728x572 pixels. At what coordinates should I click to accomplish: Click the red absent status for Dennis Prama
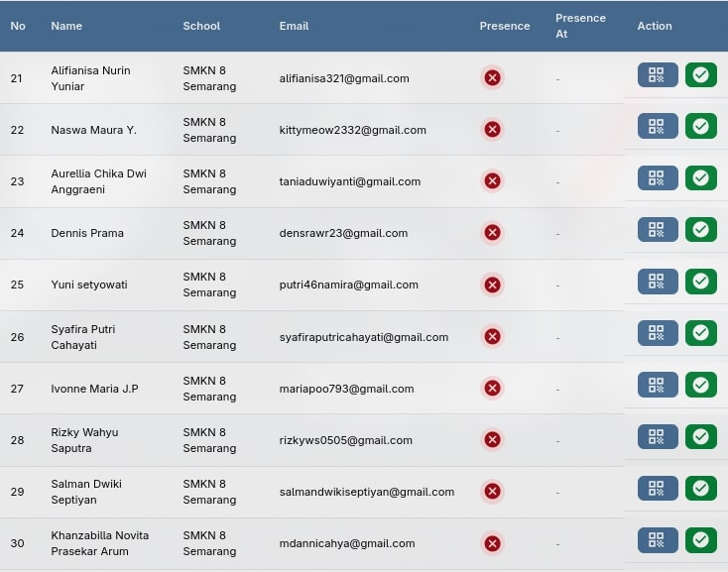(x=492, y=233)
